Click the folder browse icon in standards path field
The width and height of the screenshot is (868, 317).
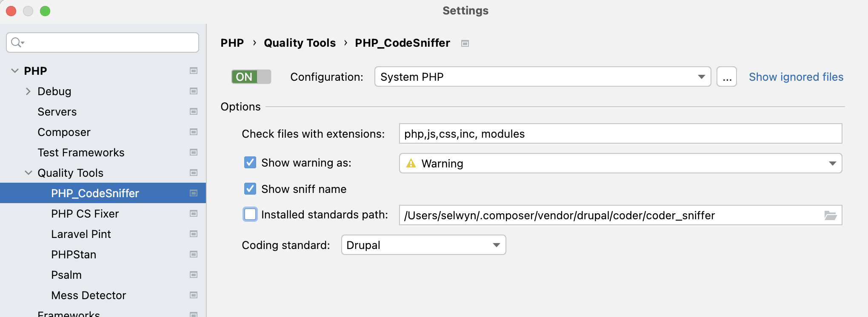coord(831,215)
